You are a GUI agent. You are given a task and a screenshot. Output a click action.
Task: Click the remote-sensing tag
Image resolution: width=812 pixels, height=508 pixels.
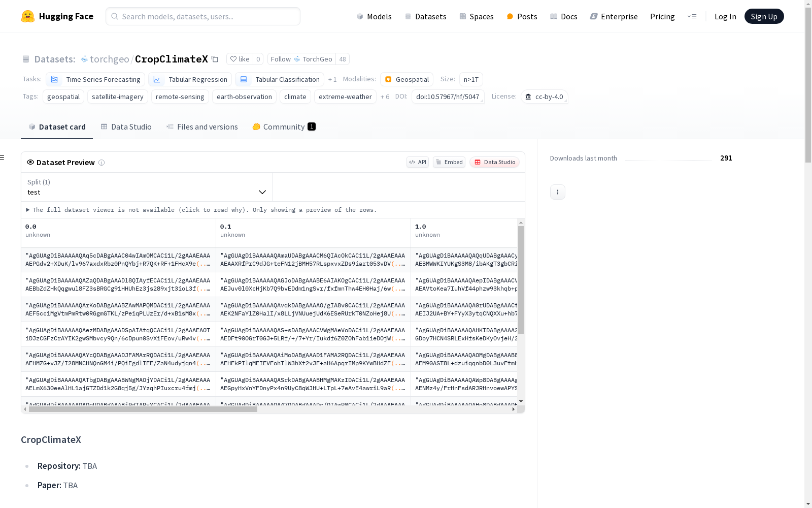[180, 97]
